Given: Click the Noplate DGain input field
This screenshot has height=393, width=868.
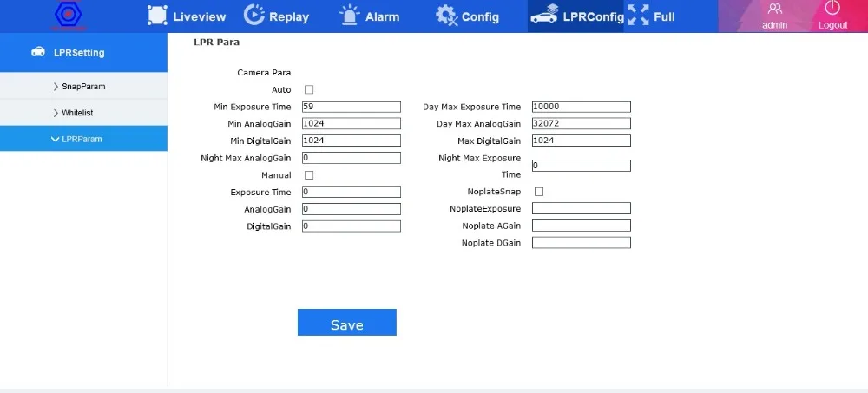Looking at the screenshot, I should (x=582, y=243).
